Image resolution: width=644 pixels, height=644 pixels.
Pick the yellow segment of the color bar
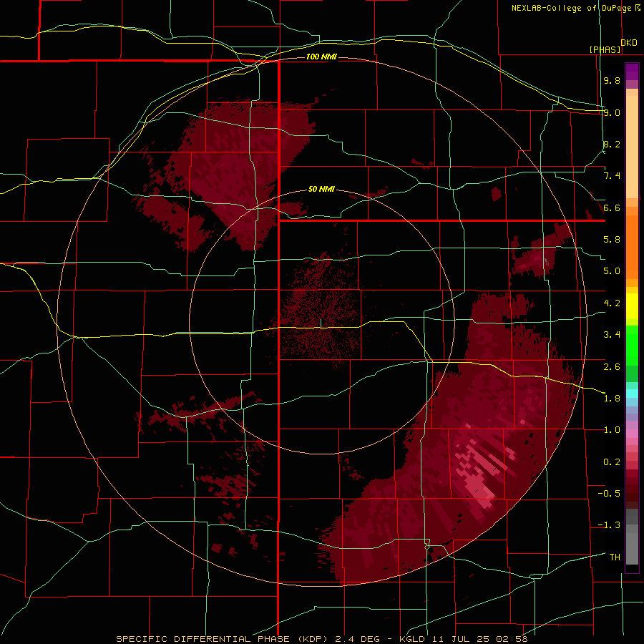coord(632,306)
